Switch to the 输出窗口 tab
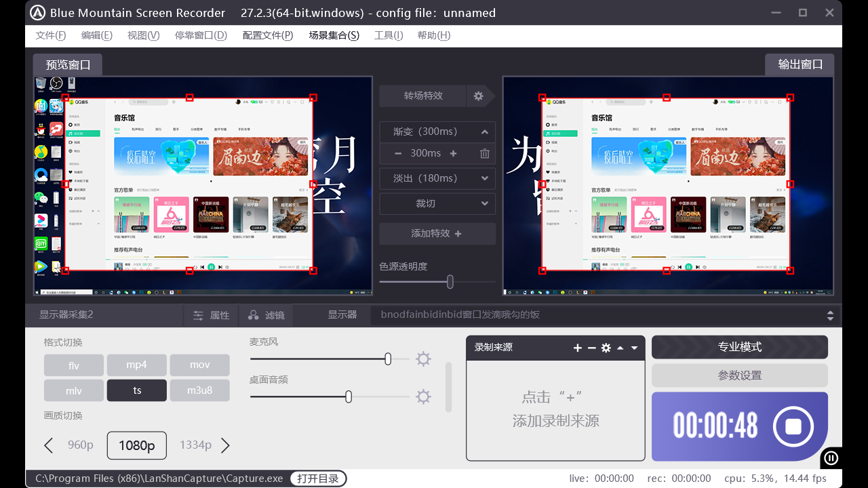Screen dimensions: 868x488 pyautogui.click(x=800, y=64)
